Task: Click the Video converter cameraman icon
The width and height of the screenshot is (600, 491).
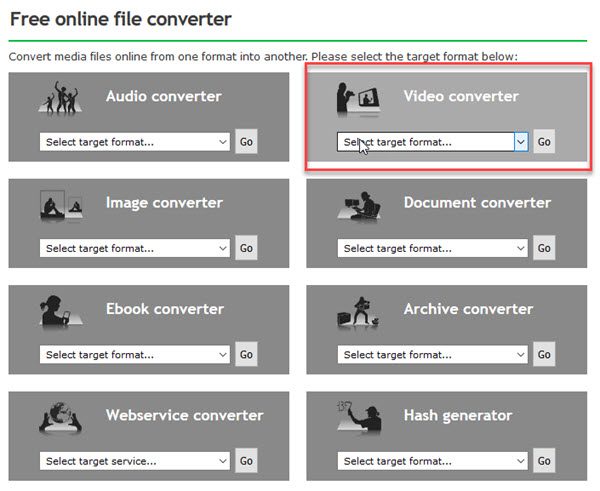Action: [358, 99]
